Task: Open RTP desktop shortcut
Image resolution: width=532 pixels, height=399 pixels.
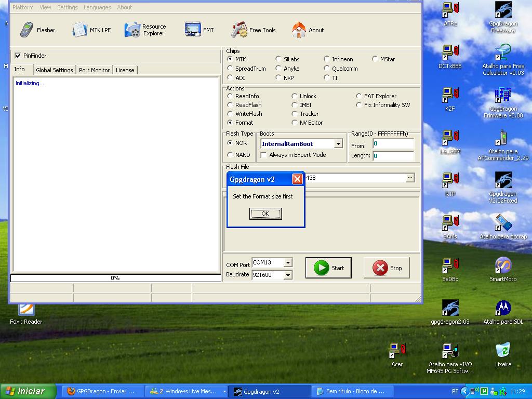Action: pos(450,184)
